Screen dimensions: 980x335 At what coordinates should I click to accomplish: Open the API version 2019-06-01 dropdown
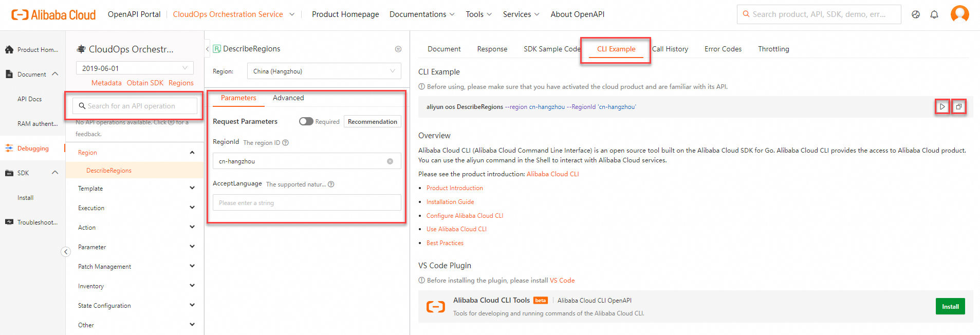point(135,68)
